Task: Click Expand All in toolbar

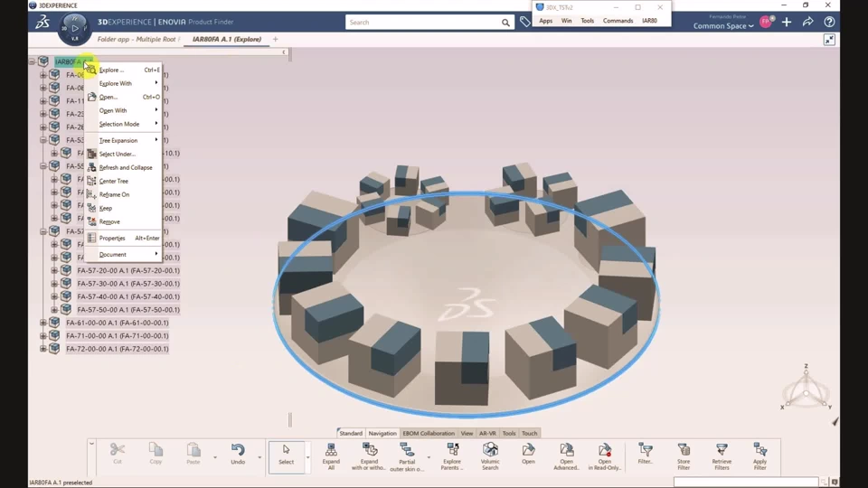Action: [331, 456]
